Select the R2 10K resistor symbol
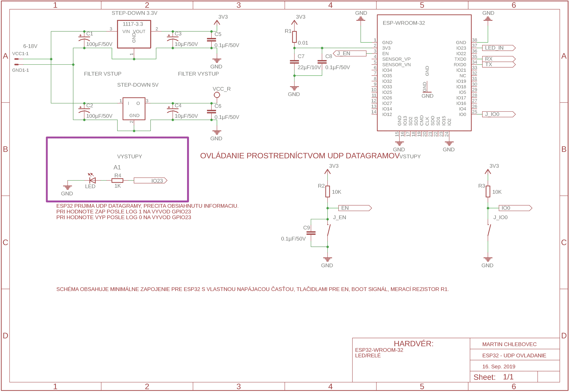Screen dimensions: 569x392 pyautogui.click(x=327, y=191)
